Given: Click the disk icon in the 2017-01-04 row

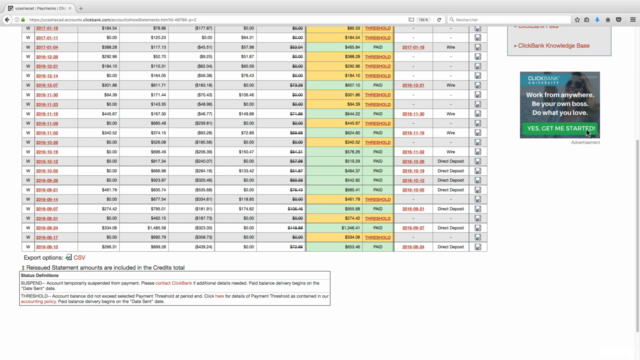Looking at the screenshot, I should coord(478,47).
